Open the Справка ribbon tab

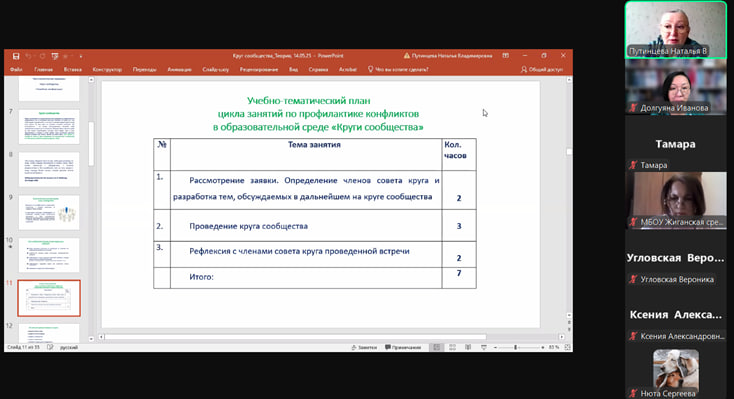tap(318, 69)
